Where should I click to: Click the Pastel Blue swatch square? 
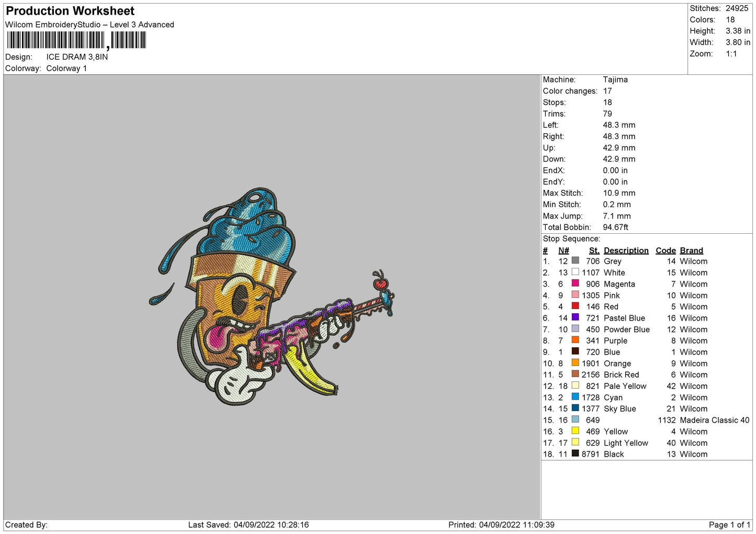pyautogui.click(x=576, y=317)
